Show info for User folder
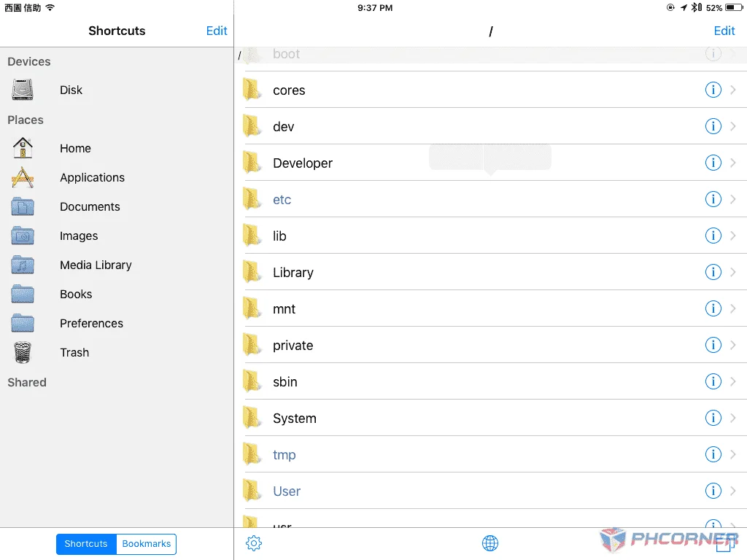Image resolution: width=747 pixels, height=560 pixels. click(x=713, y=491)
